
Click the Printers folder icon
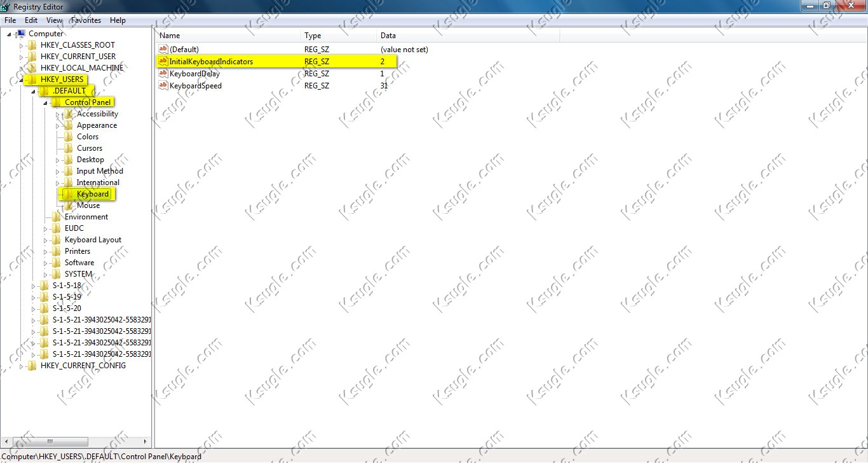[57, 251]
